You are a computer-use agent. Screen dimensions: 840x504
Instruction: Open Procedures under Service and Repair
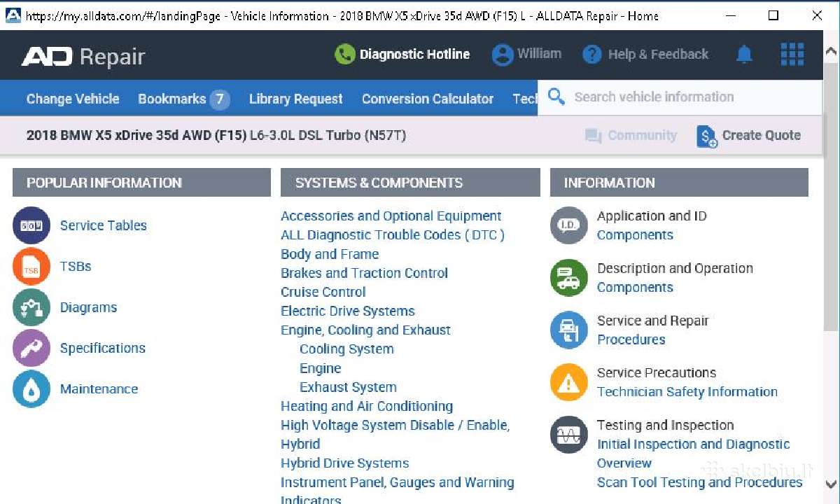coord(631,339)
